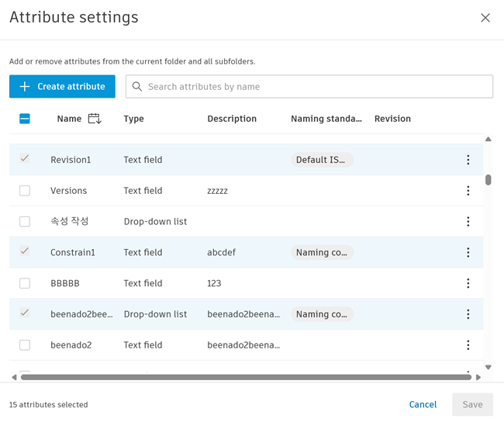The width and height of the screenshot is (504, 422).
Task: Click the Type column header
Action: [133, 119]
